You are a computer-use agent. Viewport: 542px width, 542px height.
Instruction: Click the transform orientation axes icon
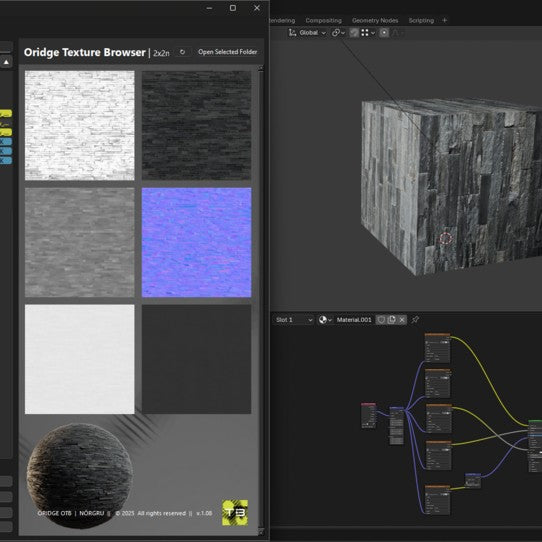292,33
